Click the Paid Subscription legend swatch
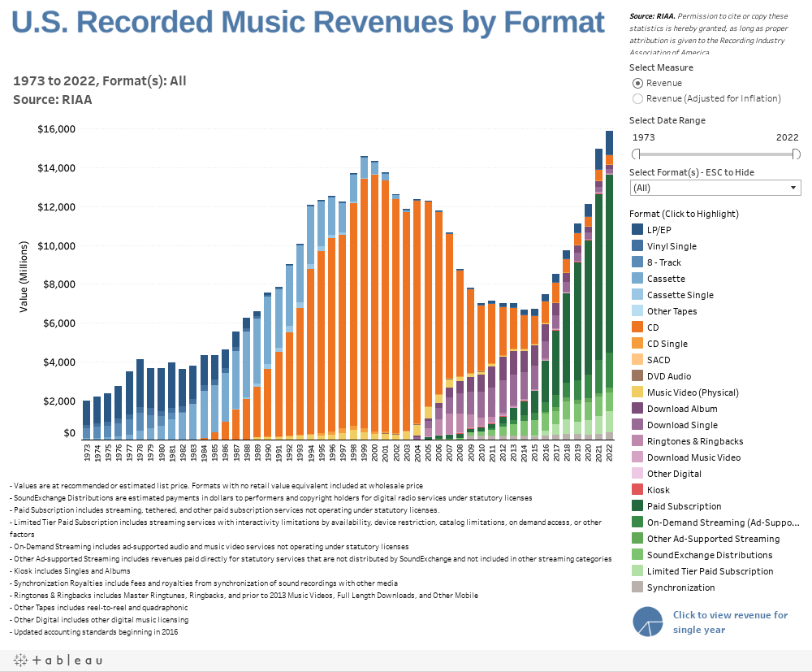 638,506
